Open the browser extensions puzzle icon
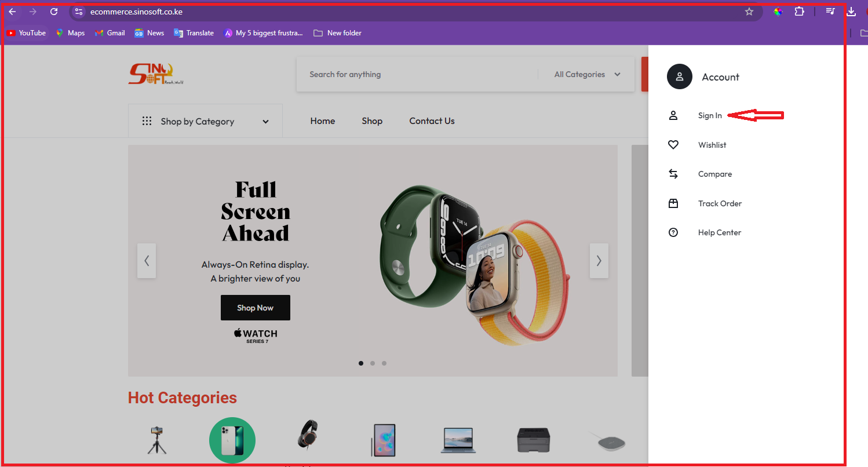This screenshot has width=868, height=467. coord(799,12)
